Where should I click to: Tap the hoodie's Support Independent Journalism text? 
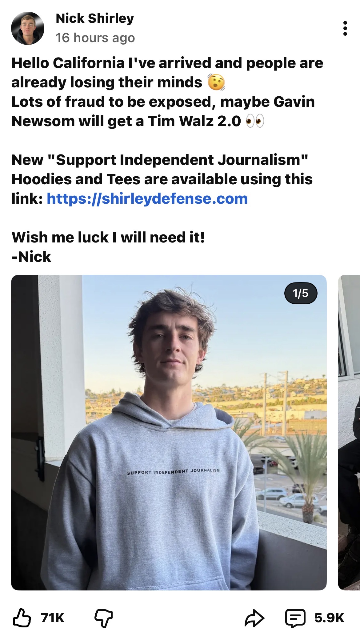pyautogui.click(x=173, y=471)
